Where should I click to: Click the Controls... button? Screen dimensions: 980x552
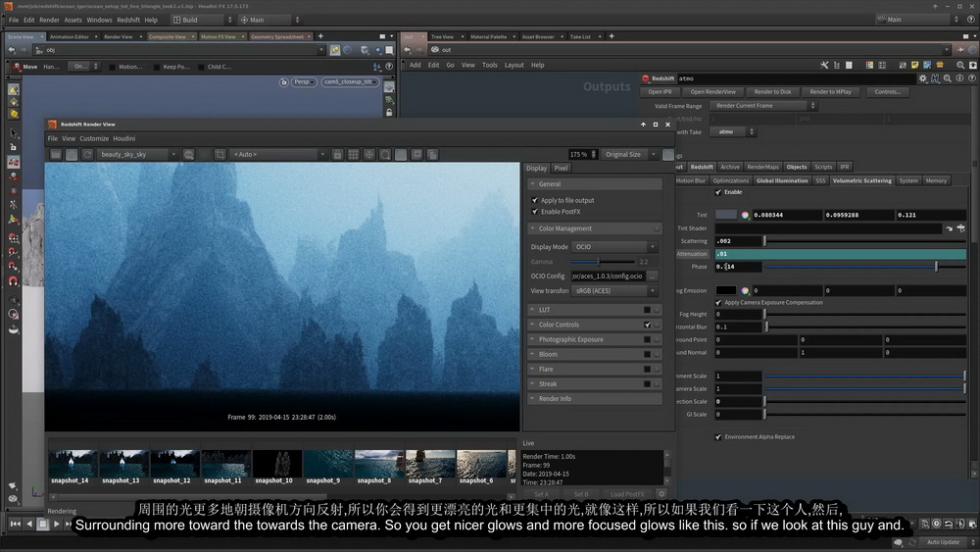pyautogui.click(x=888, y=92)
